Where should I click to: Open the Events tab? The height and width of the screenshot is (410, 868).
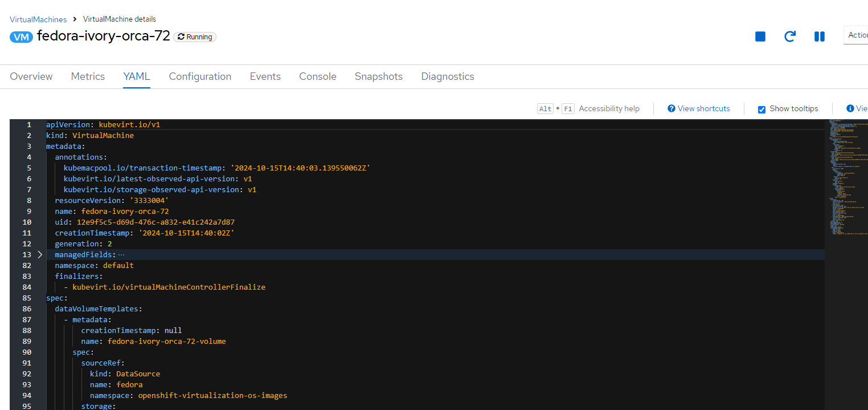[x=265, y=76]
